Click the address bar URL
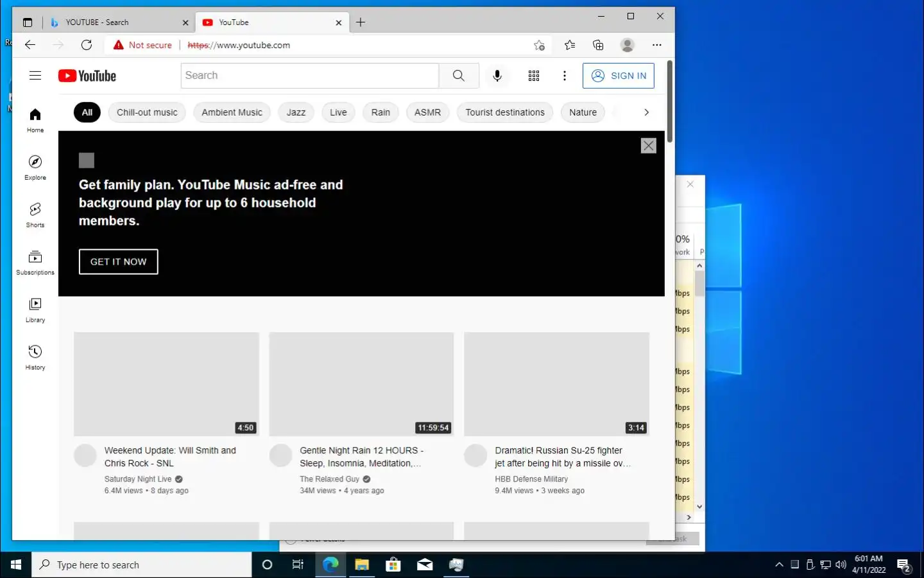This screenshot has height=578, width=924. pyautogui.click(x=239, y=45)
